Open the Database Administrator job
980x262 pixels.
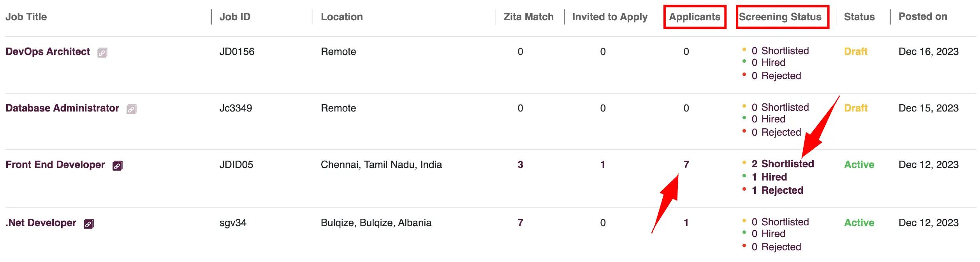click(62, 108)
